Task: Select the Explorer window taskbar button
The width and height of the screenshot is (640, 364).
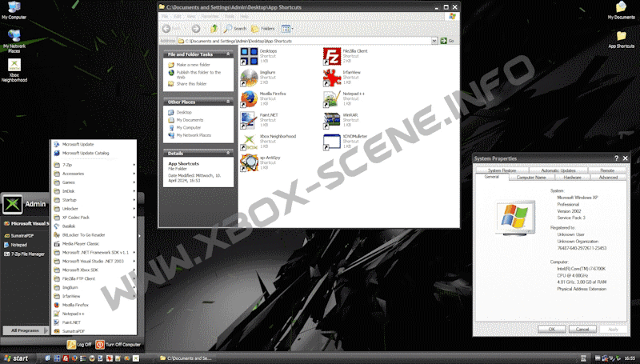Action: [186, 358]
